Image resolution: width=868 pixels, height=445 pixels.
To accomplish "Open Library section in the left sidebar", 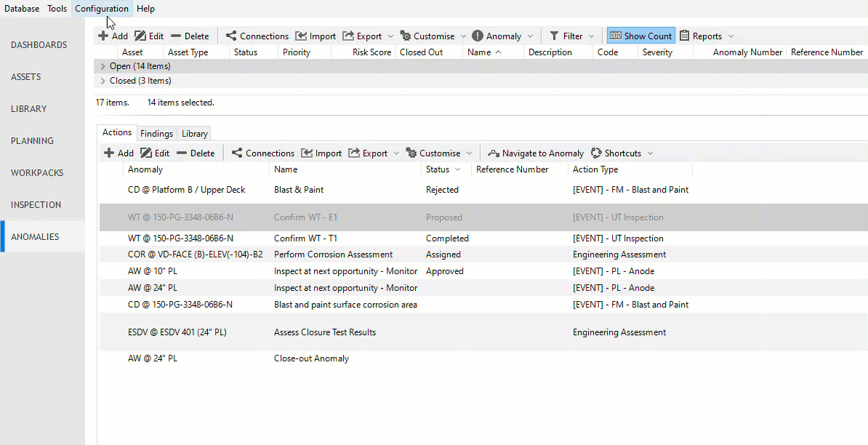I will pos(43,108).
